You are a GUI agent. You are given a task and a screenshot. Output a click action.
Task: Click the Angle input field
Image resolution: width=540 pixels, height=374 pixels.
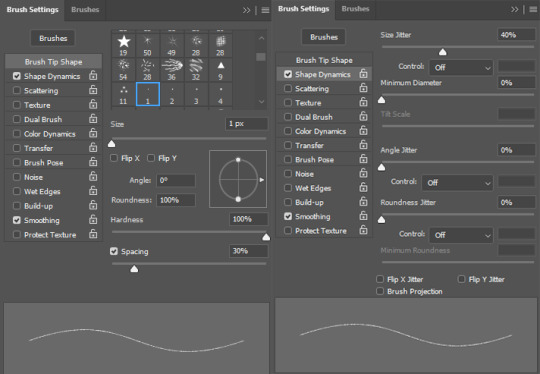coord(176,180)
